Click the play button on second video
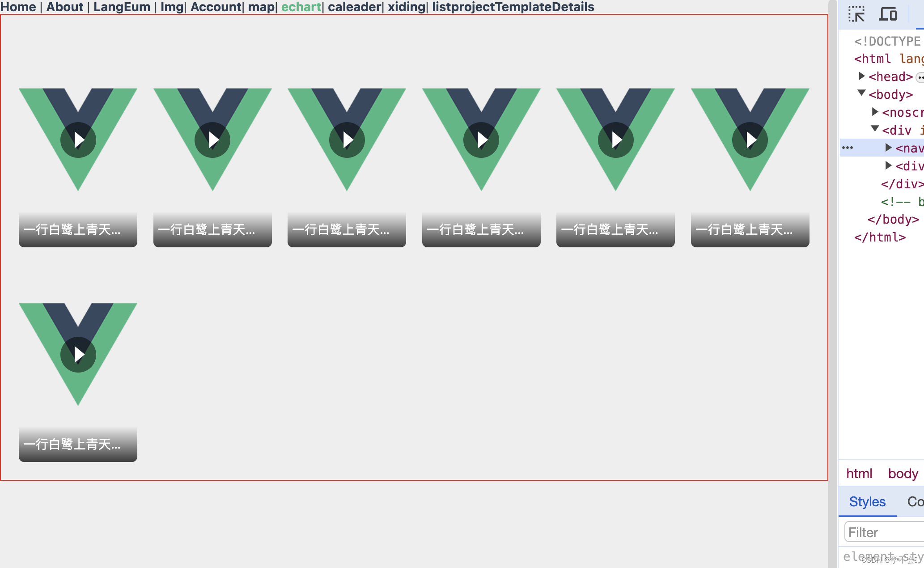The width and height of the screenshot is (924, 568). (212, 139)
